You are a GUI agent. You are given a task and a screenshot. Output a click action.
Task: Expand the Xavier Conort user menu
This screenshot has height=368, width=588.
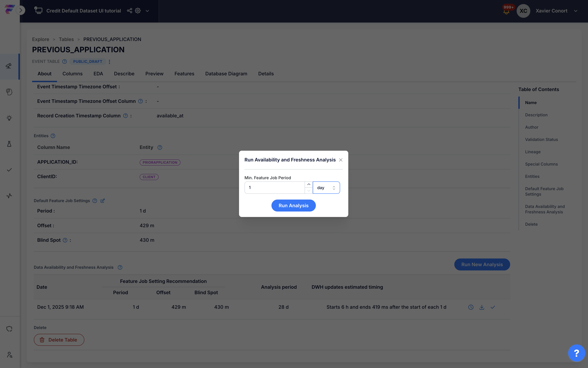coord(576,11)
